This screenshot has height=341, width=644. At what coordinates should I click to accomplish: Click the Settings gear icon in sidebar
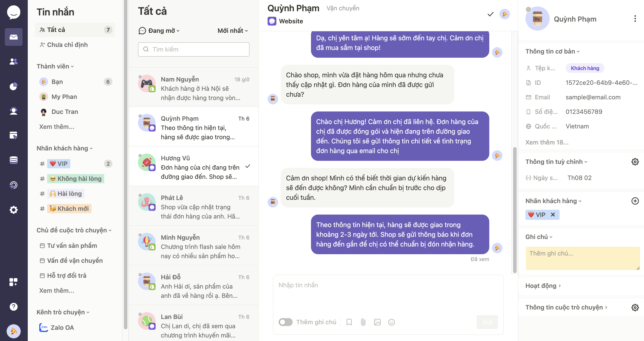(x=12, y=209)
